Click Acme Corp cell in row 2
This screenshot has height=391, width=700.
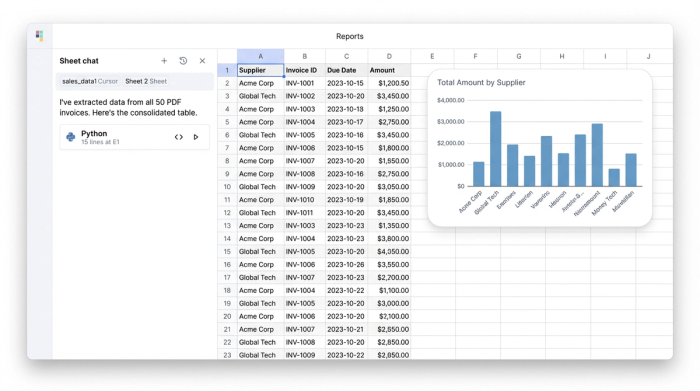coord(260,83)
